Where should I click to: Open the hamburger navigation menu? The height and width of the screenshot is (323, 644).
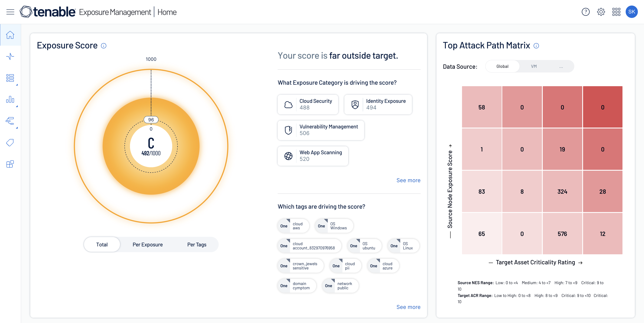(10, 12)
